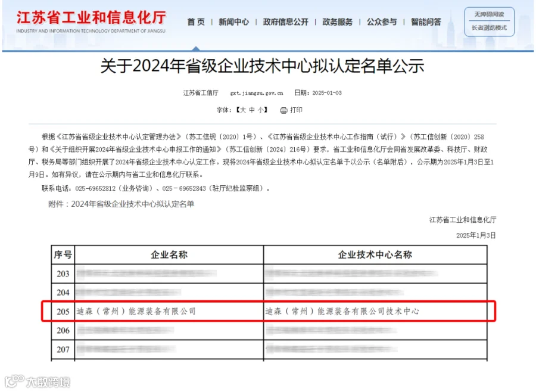Screen dimensions: 536x392
Task: Click the contact phone line 联系电话
Action: tap(155, 188)
